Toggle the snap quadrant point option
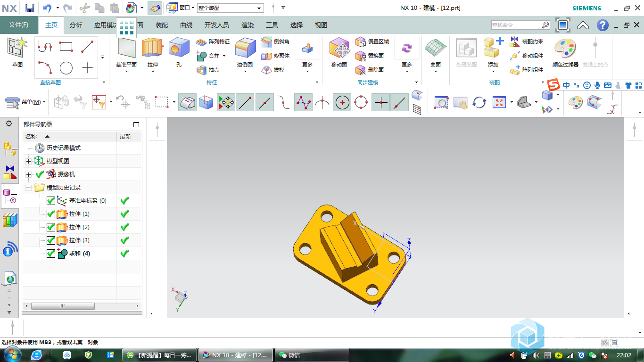This screenshot has height=362, width=644. coord(361,102)
